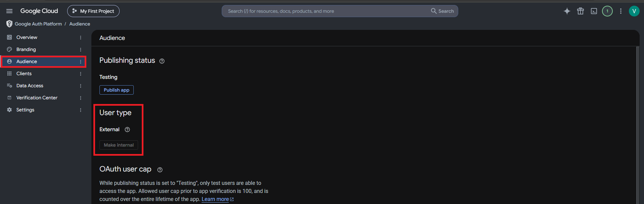Click the Overview dashboard icon
The image size is (644, 204).
pyautogui.click(x=9, y=37)
